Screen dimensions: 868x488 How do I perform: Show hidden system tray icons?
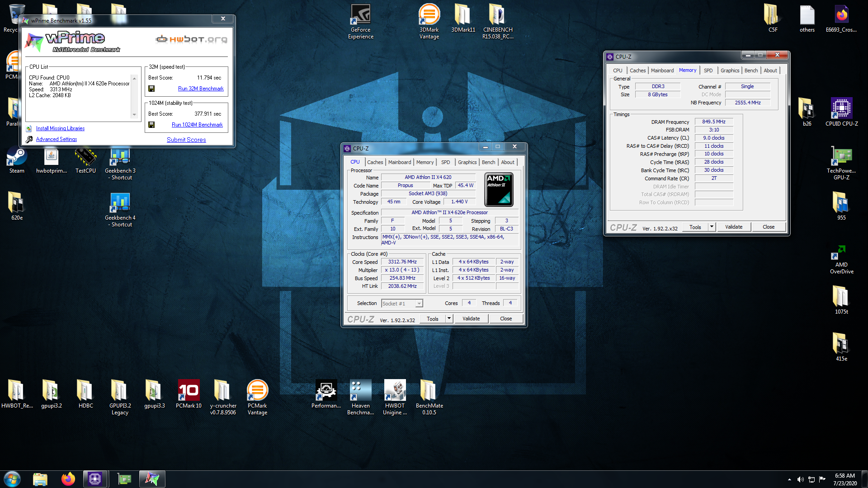[789, 479]
